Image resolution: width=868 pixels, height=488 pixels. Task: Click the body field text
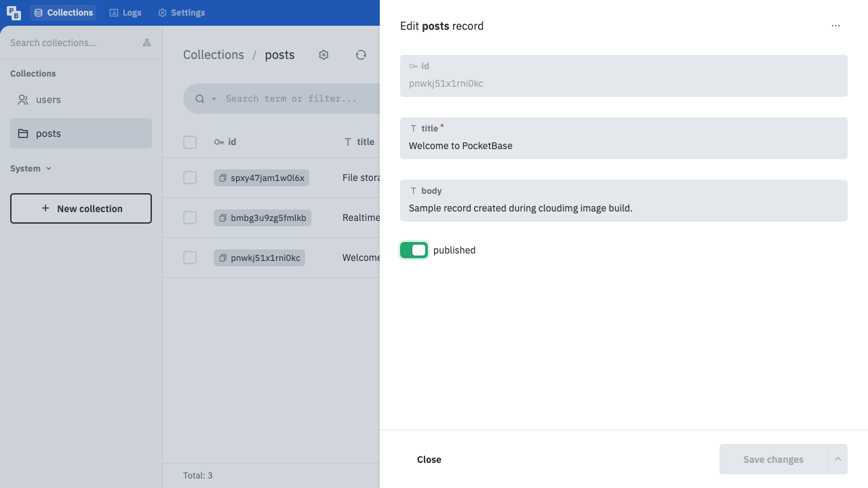(x=624, y=201)
